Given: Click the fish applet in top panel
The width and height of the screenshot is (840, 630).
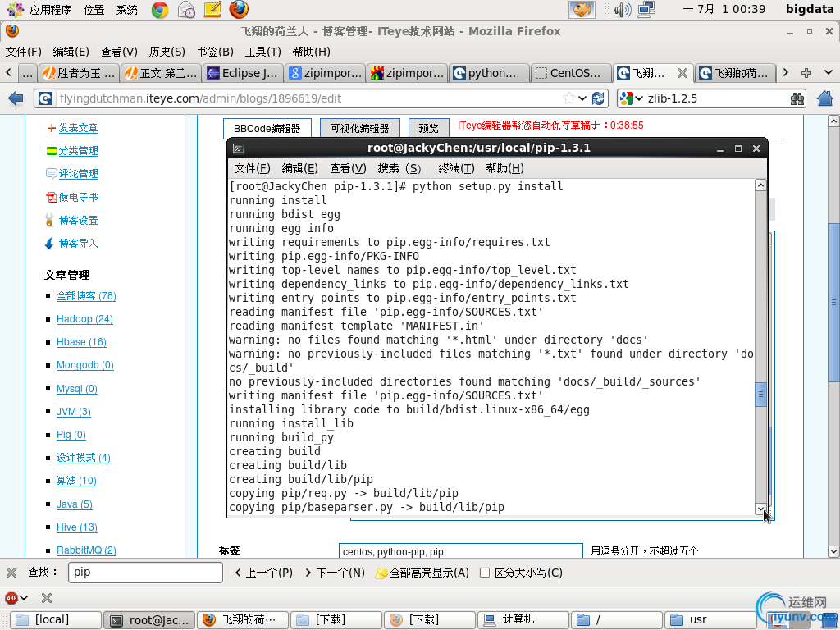Looking at the screenshot, I should (x=582, y=10).
